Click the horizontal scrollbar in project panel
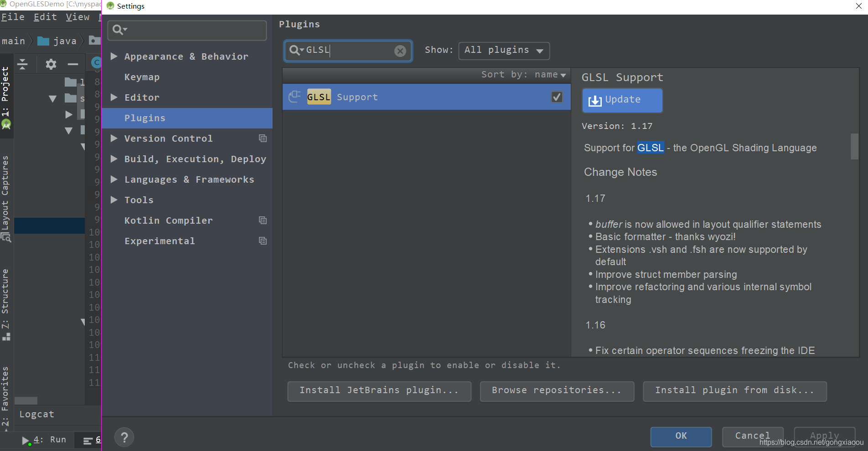Image resolution: width=868 pixels, height=451 pixels. (x=26, y=400)
